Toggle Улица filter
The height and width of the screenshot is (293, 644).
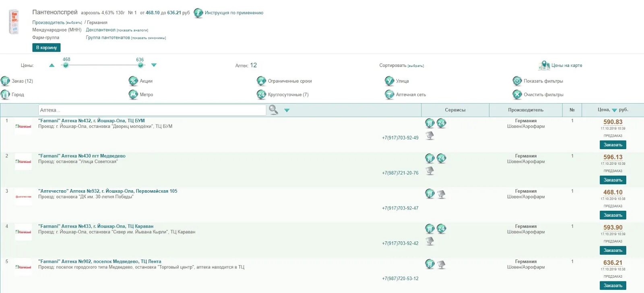click(x=397, y=81)
